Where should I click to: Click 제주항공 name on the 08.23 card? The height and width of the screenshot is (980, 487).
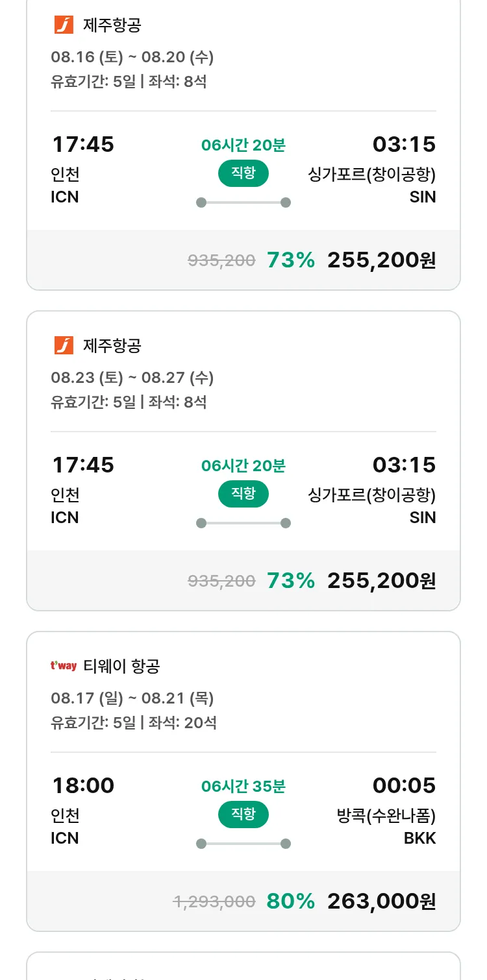click(x=112, y=346)
